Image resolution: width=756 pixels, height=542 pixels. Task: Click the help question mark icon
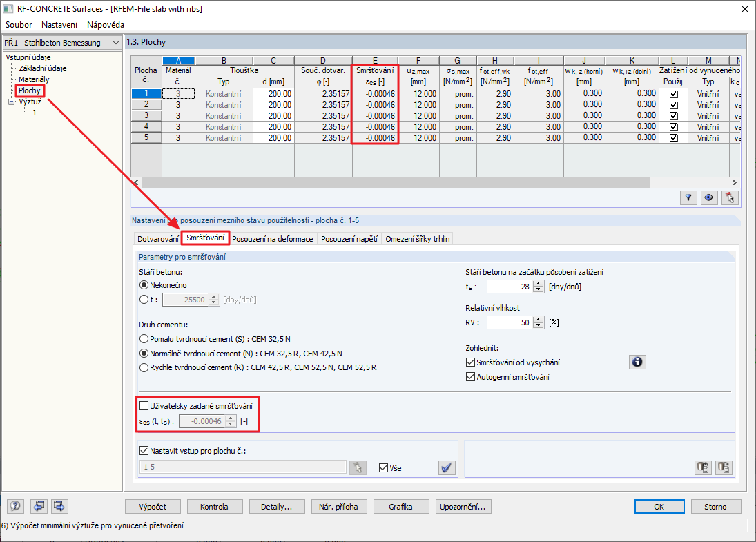(15, 506)
